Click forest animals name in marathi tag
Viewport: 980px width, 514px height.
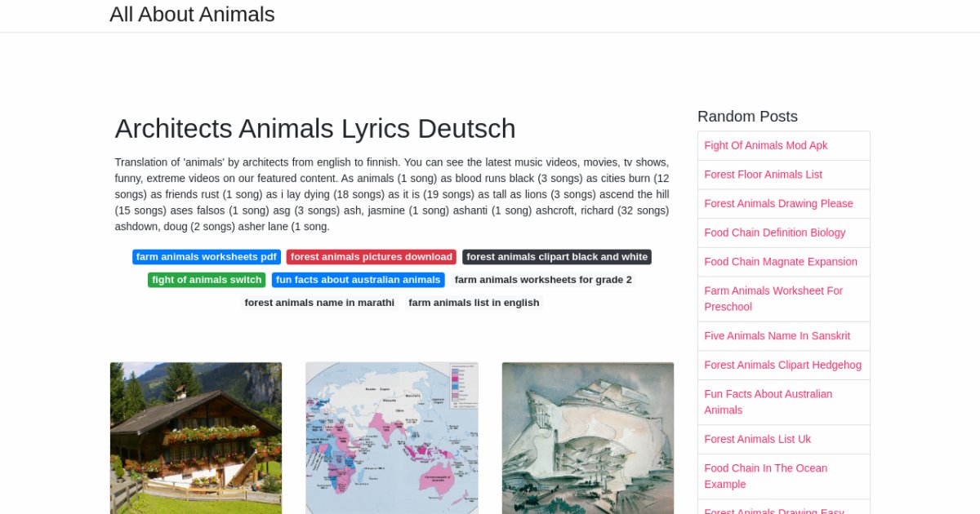[x=319, y=303]
